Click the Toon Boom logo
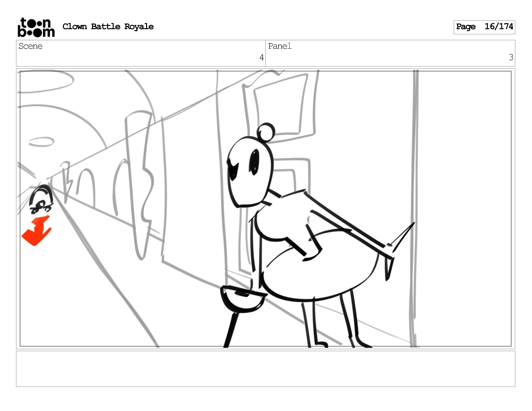 [36, 27]
